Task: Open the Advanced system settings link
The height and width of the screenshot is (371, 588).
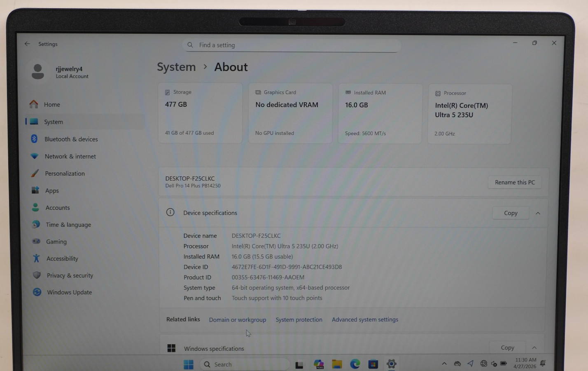Action: (x=365, y=319)
